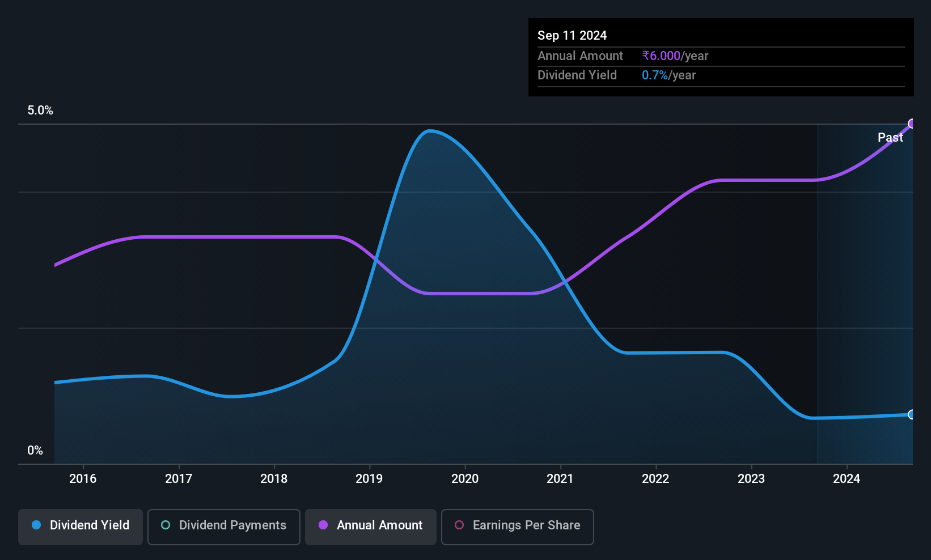Select the purple Annual Amount endpoint marker
This screenshot has width=931, height=560.
912,124
